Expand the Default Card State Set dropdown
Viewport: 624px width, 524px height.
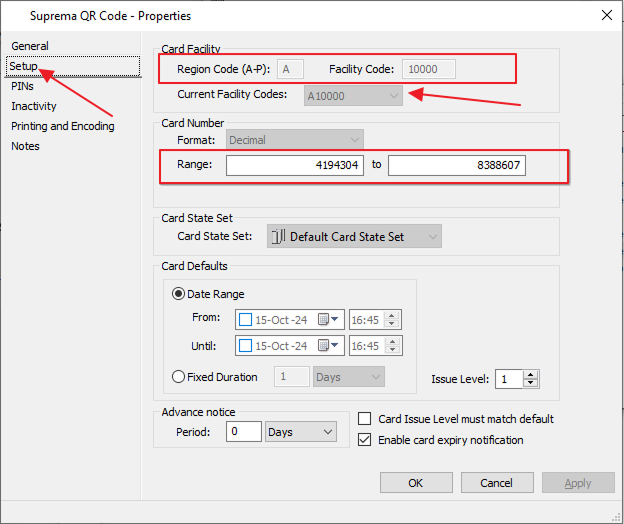pyautogui.click(x=432, y=237)
